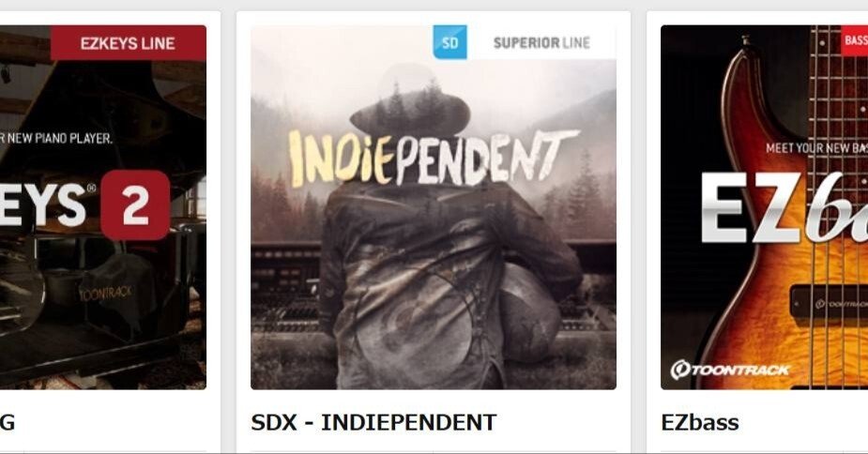
Task: Open the Indiependent album cover thumbnail
Action: click(434, 207)
